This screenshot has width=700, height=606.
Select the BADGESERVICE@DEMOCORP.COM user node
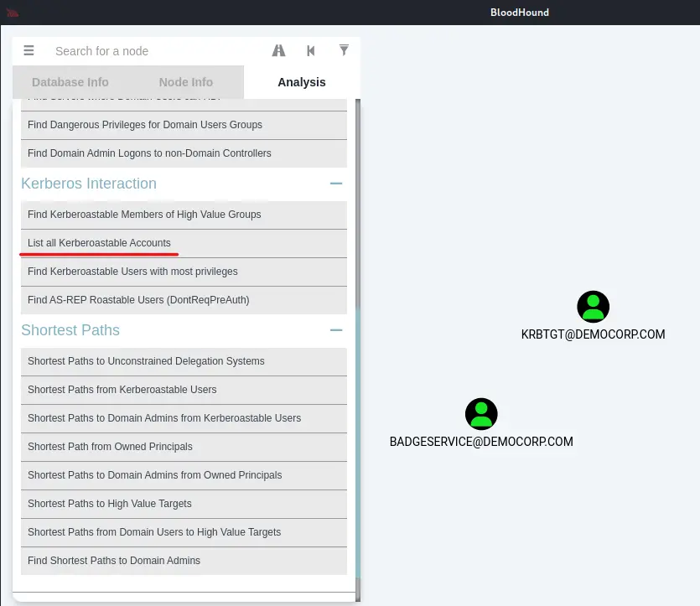tap(481, 414)
